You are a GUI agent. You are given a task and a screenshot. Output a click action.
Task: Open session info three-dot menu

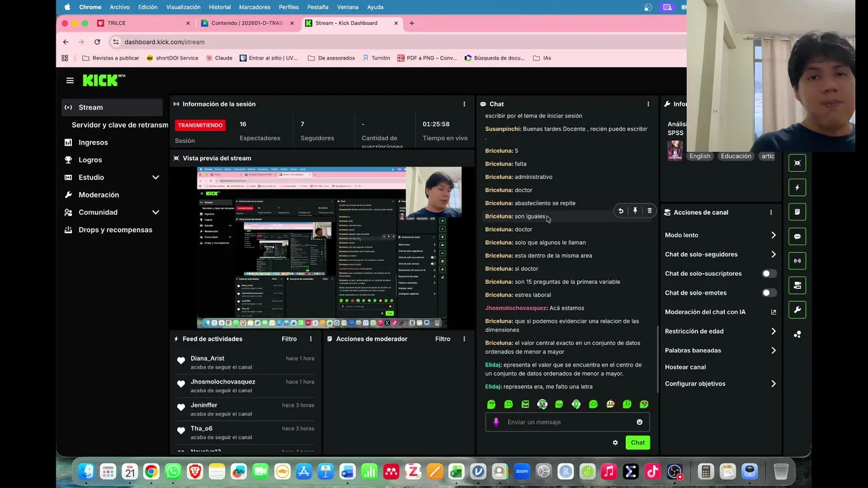point(465,104)
